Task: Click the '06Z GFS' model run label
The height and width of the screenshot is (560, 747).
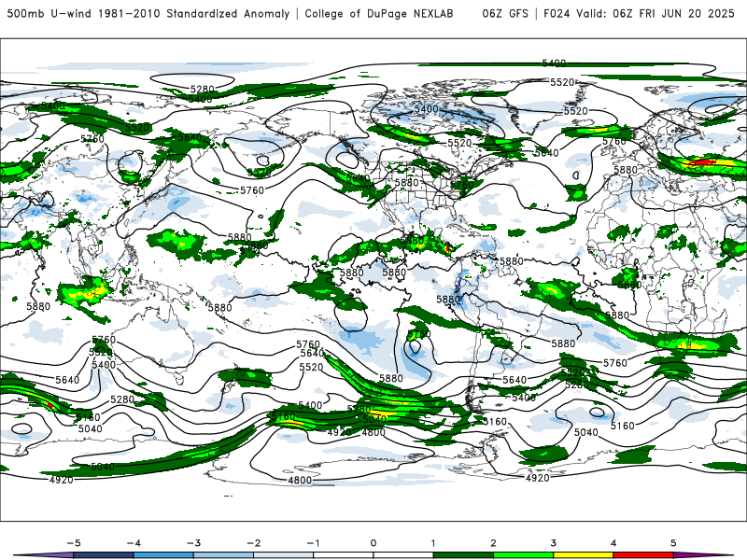Action: point(505,13)
